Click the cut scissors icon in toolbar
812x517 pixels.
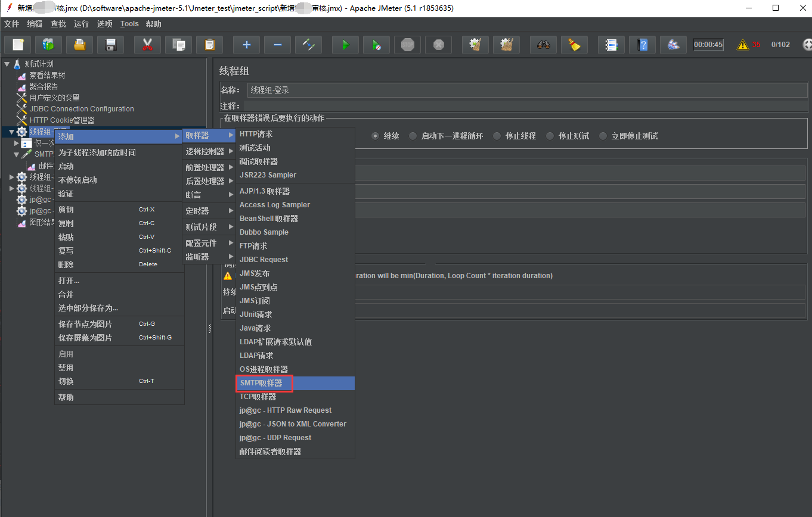point(147,45)
